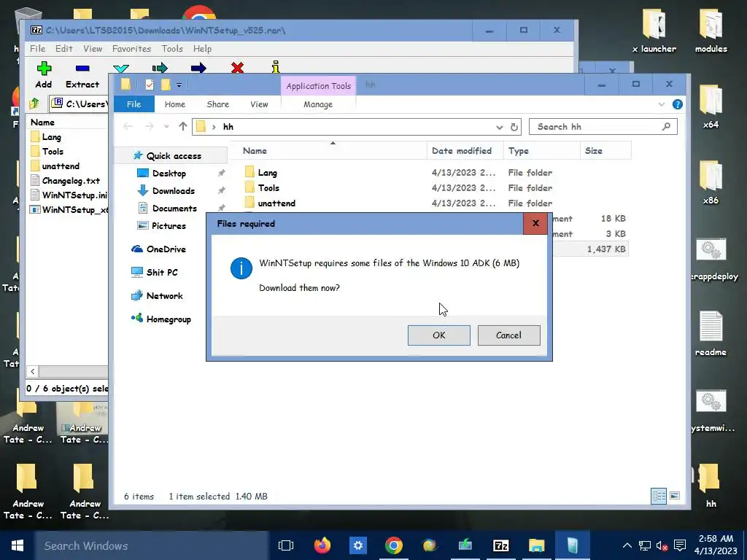Click the Info icon in 7-Zip toolbar
Screen dimensions: 747x560
point(275,67)
